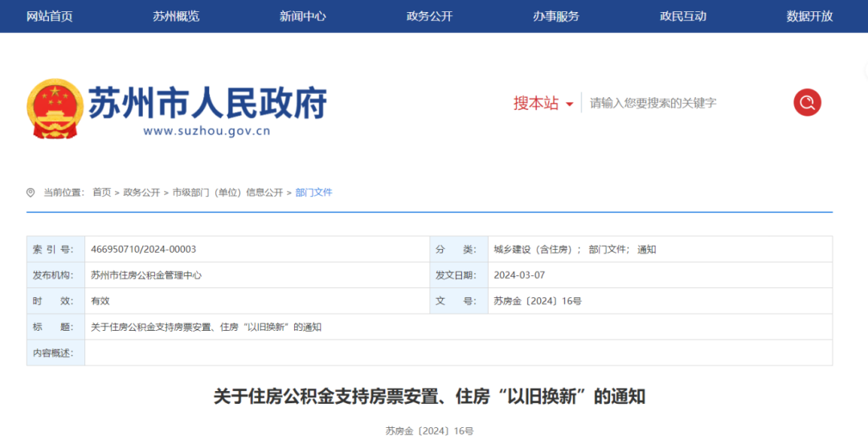Open 市级部门（单位）信息公开 breadcrumb link

click(x=227, y=193)
